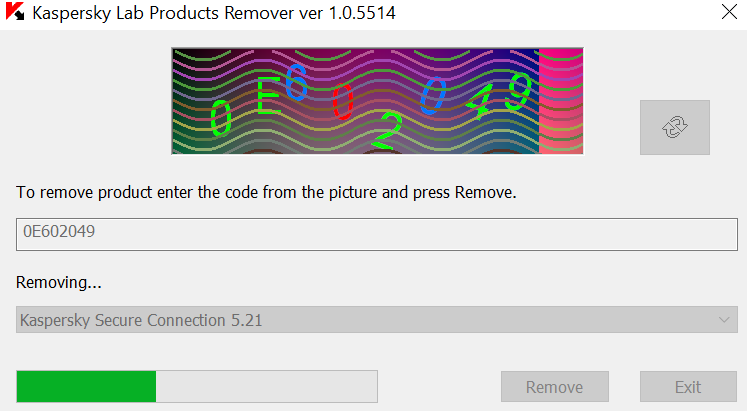The image size is (747, 411).
Task: Close the Products Remover window
Action: (x=729, y=14)
